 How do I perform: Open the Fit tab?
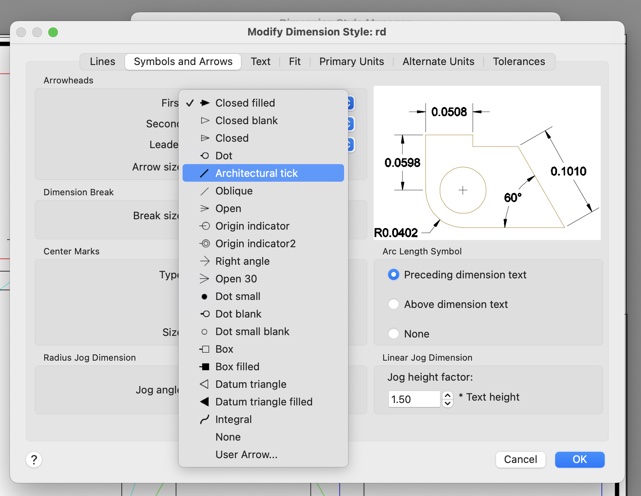pos(294,61)
